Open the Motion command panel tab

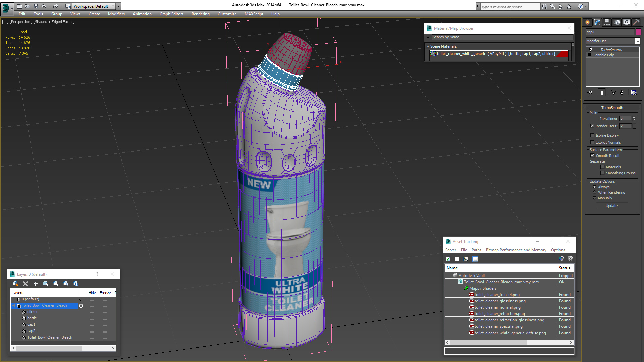click(617, 22)
